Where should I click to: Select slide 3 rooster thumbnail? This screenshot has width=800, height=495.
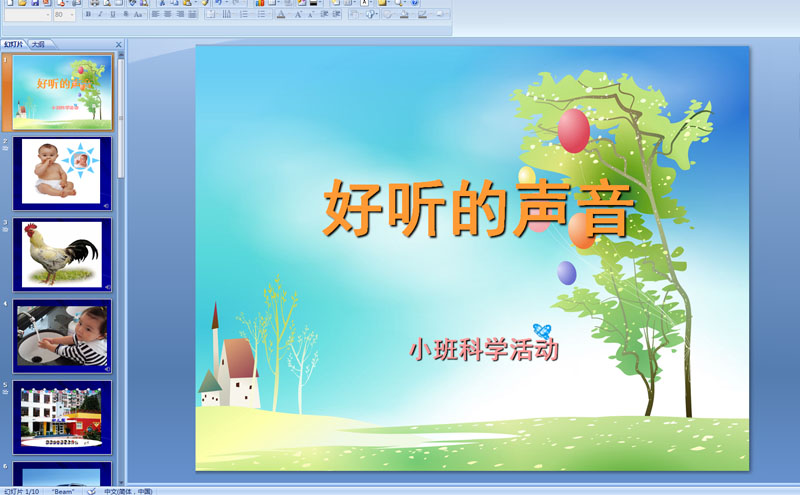pyautogui.click(x=62, y=255)
